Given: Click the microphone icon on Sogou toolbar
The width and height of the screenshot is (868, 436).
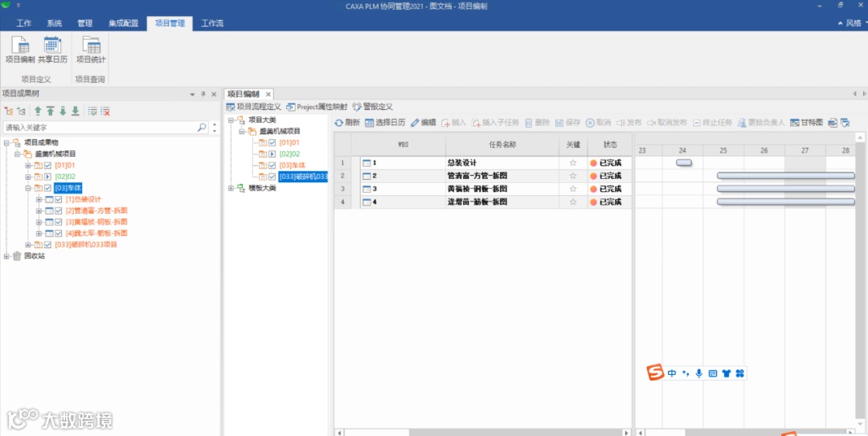Looking at the screenshot, I should pyautogui.click(x=699, y=373).
